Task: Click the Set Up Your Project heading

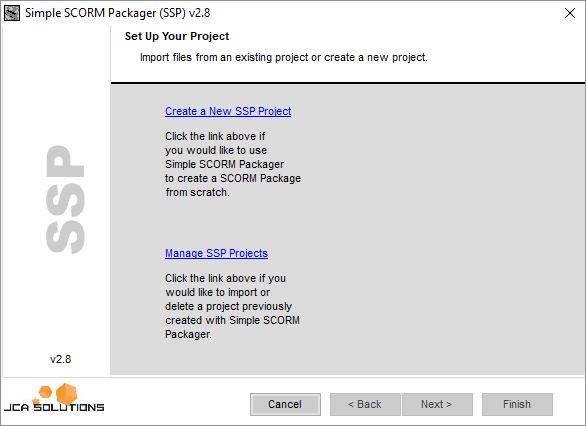Action: tap(177, 36)
